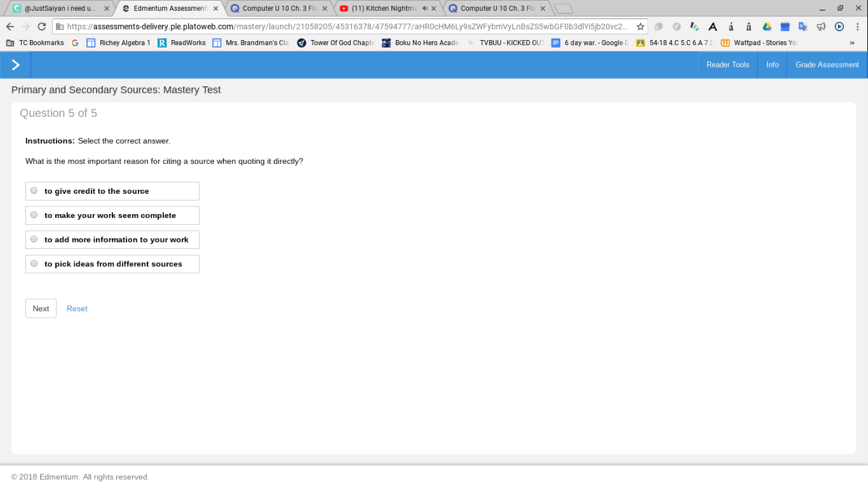Image resolution: width=868 pixels, height=488 pixels.
Task: Click the Reset link
Action: pyautogui.click(x=77, y=308)
